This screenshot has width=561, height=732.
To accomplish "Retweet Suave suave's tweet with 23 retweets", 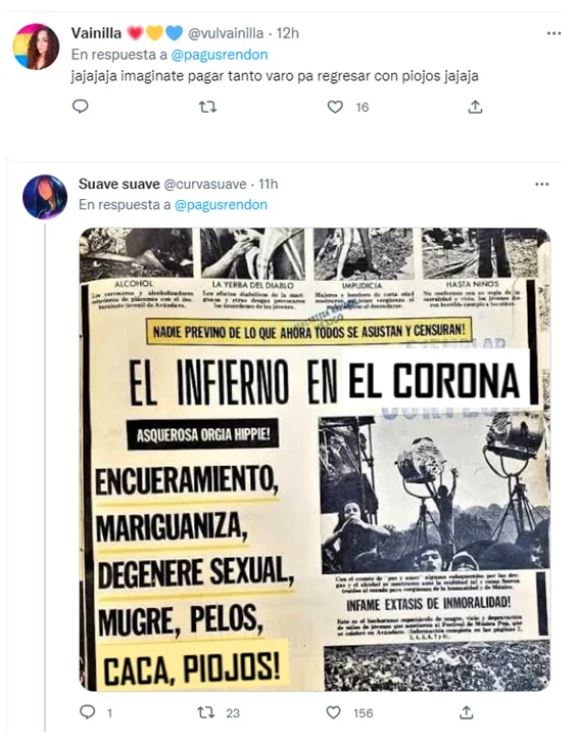I will pos(205,712).
